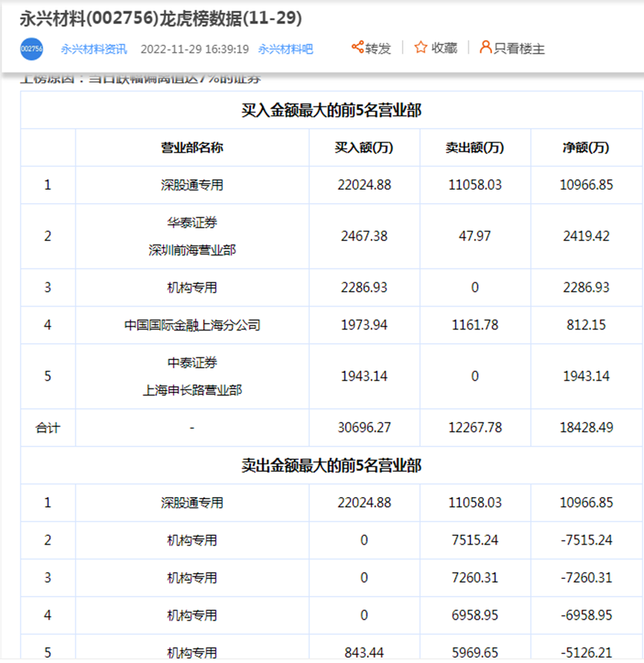Click the 中泰证券 上海申长路营业部 cell

[x=192, y=377]
